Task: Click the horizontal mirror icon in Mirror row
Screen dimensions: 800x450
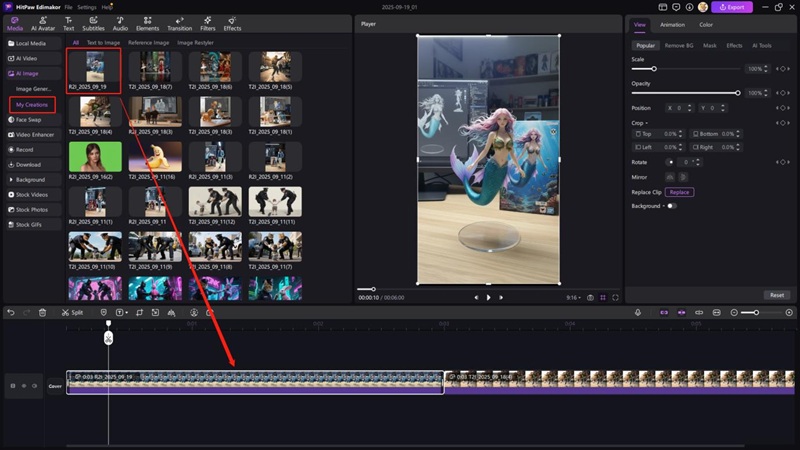Action: point(670,177)
